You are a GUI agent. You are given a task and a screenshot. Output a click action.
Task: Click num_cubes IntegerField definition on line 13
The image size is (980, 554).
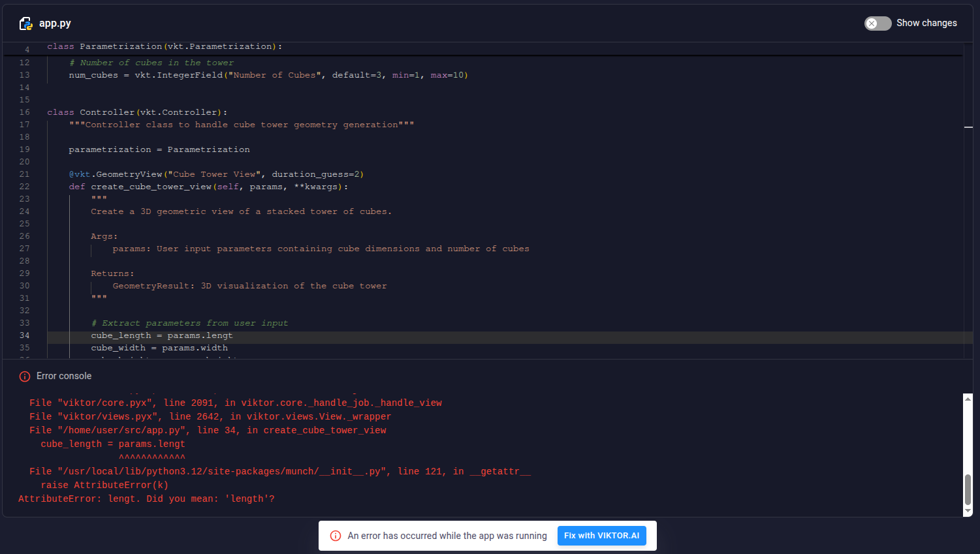click(x=268, y=75)
